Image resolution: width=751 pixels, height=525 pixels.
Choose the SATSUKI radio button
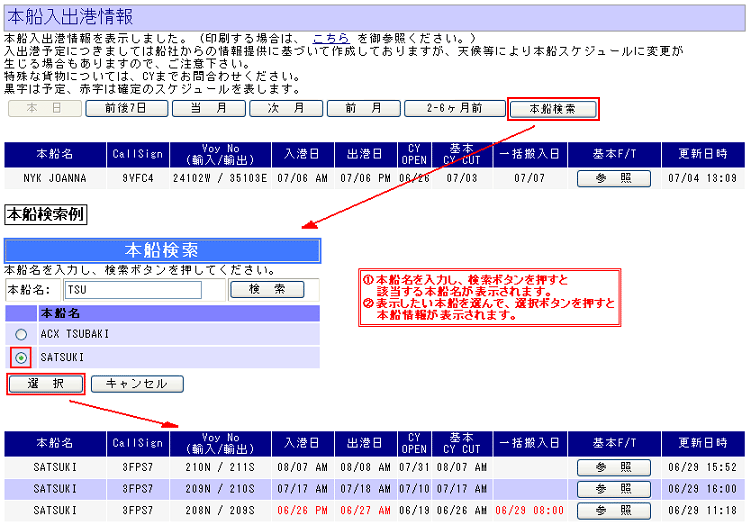21,357
